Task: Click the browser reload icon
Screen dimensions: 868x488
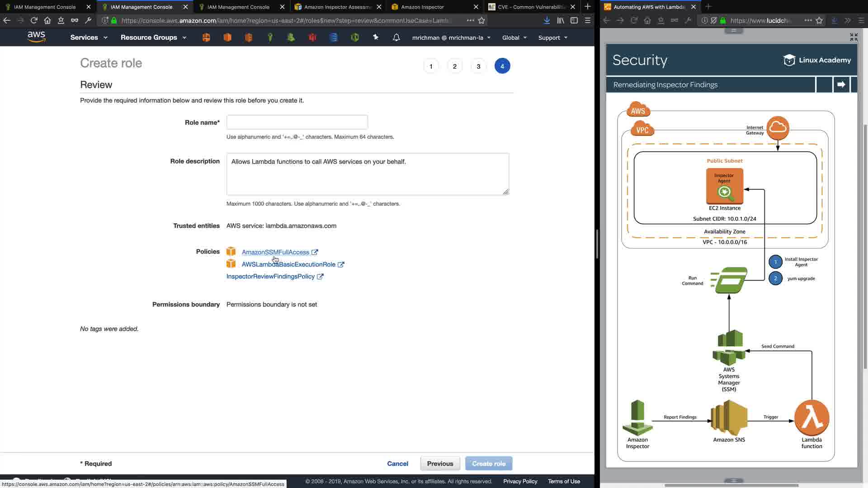Action: coord(34,20)
